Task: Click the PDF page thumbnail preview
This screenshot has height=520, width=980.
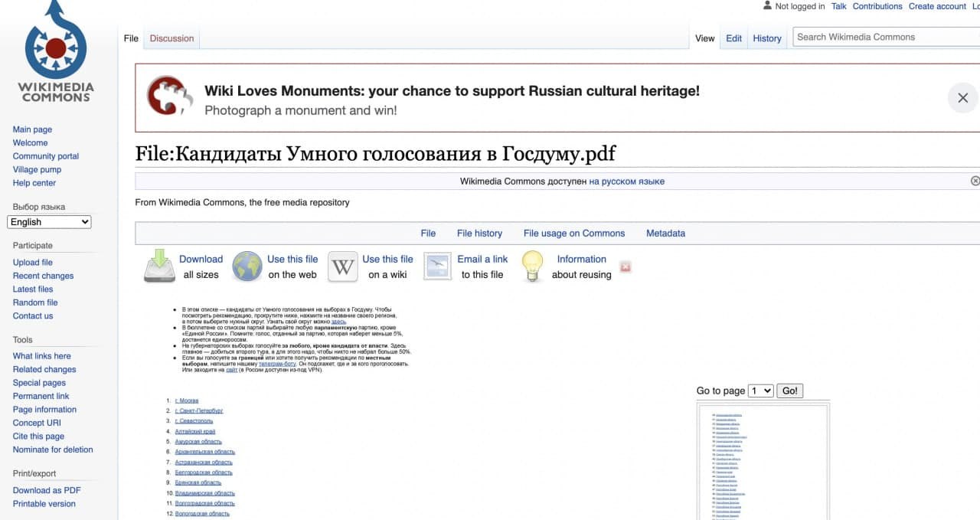Action: tap(763, 462)
